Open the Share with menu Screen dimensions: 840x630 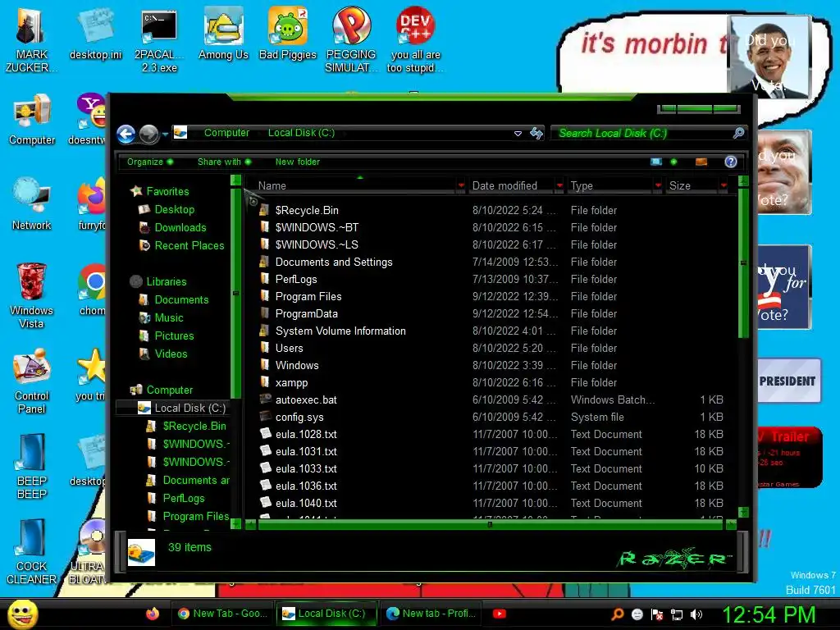point(224,162)
